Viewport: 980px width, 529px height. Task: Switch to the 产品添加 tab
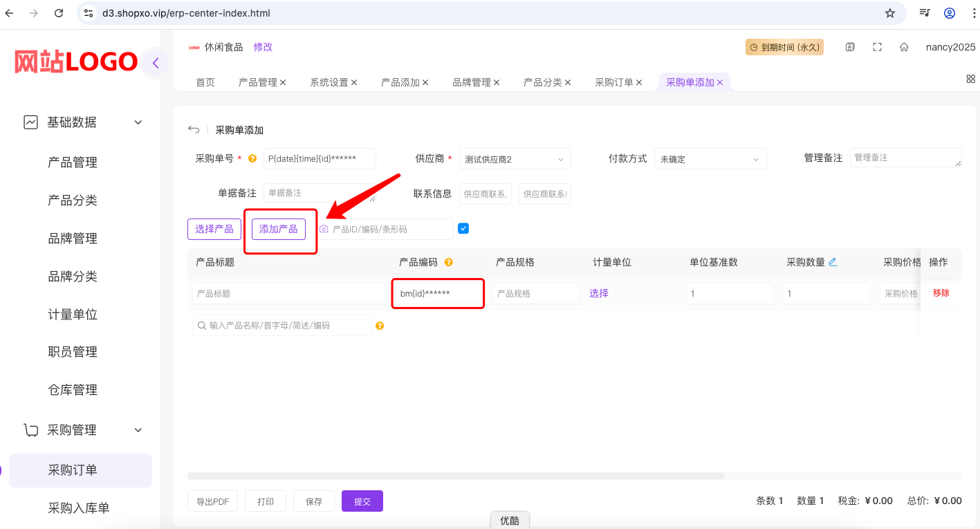(x=400, y=82)
